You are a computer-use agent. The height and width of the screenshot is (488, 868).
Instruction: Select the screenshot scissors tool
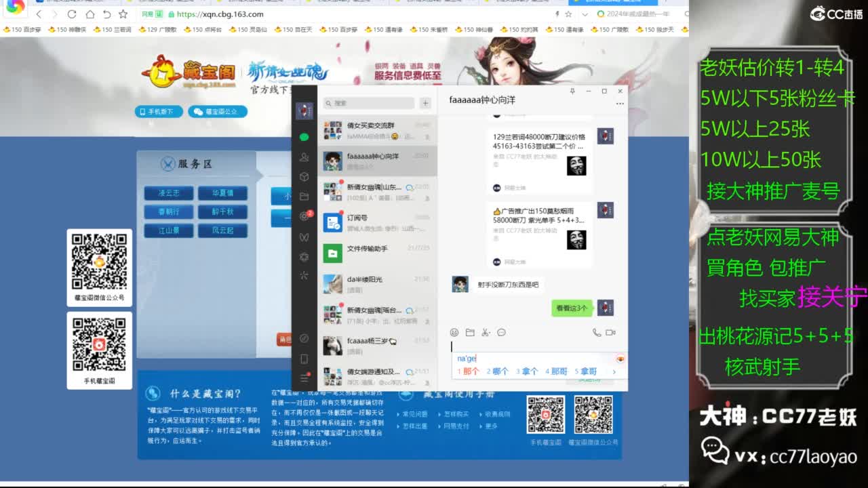point(485,332)
